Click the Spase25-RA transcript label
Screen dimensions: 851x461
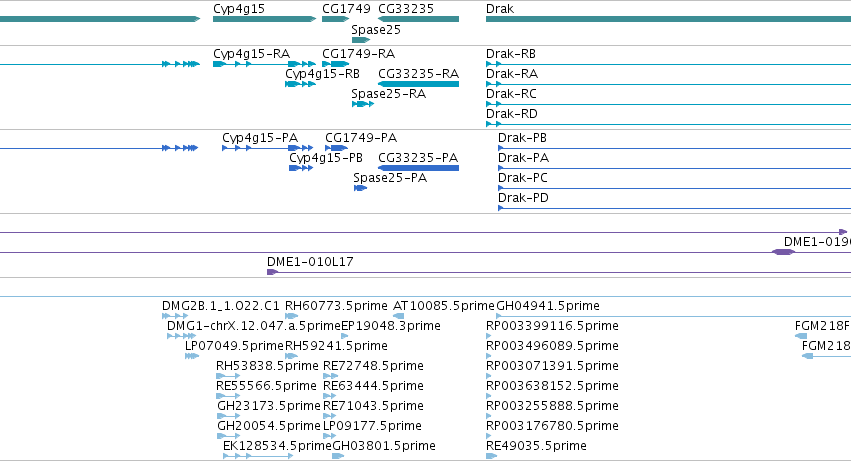click(x=389, y=94)
